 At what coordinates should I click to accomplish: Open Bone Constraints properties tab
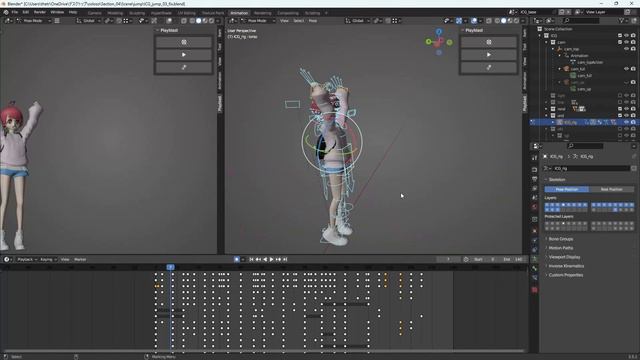coord(534,278)
